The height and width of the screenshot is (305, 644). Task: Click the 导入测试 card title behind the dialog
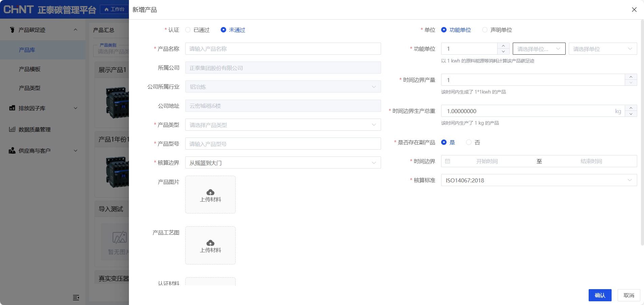[x=111, y=209]
